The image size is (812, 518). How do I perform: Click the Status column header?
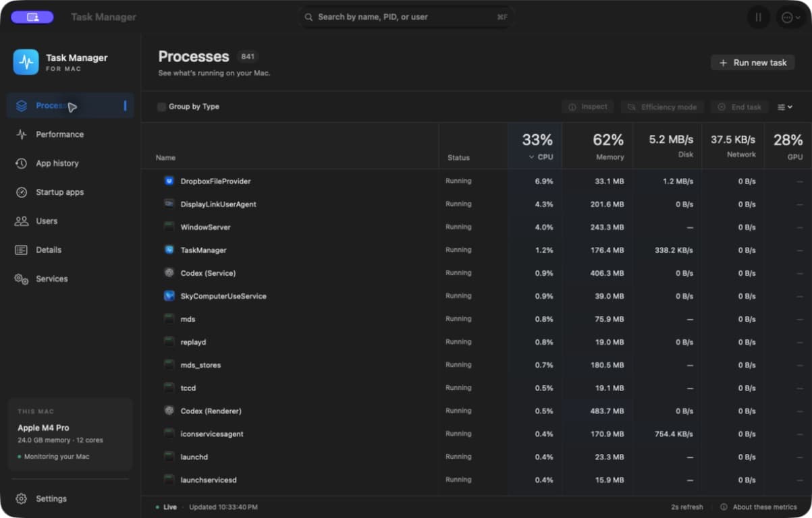coord(458,158)
